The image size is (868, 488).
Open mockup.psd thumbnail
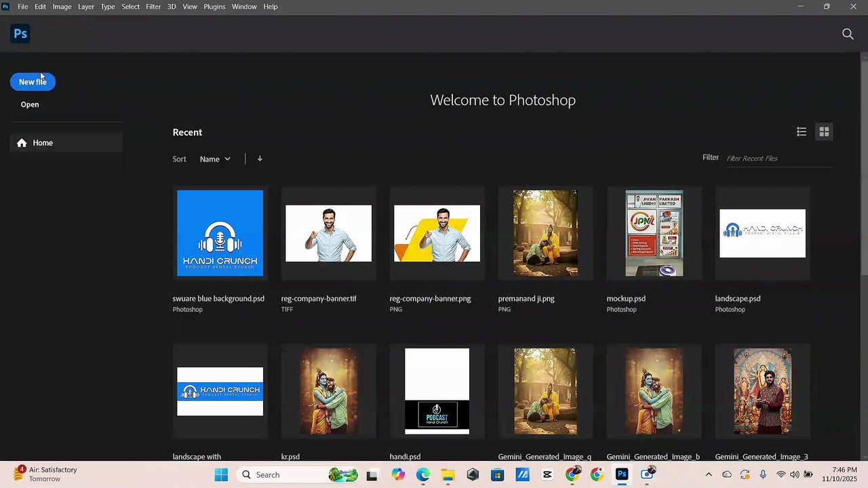click(654, 233)
